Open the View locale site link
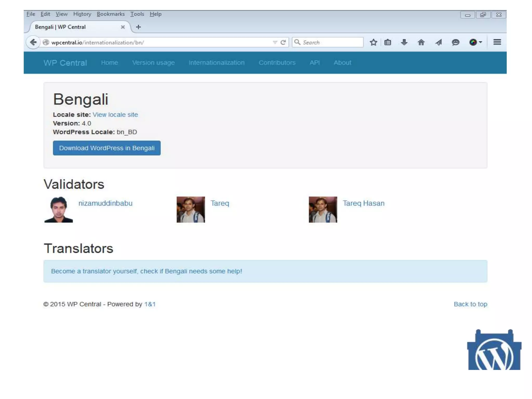Viewport: 532px width, 399px height. pyautogui.click(x=115, y=115)
